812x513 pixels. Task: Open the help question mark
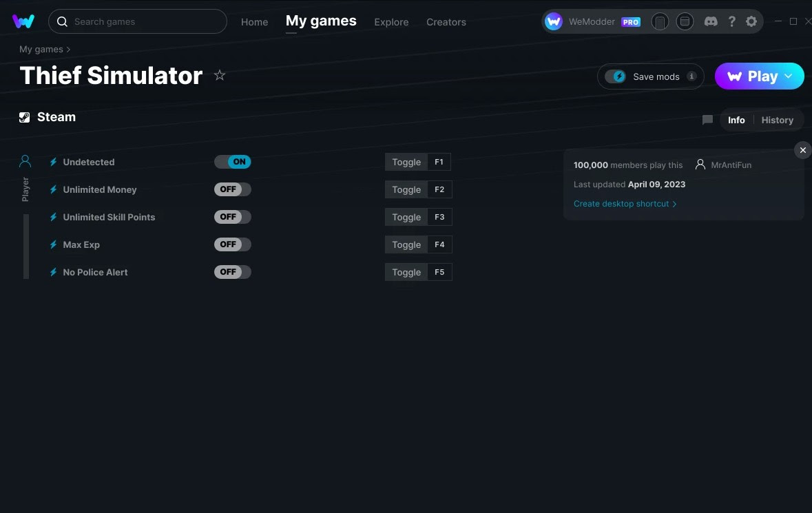pyautogui.click(x=731, y=21)
